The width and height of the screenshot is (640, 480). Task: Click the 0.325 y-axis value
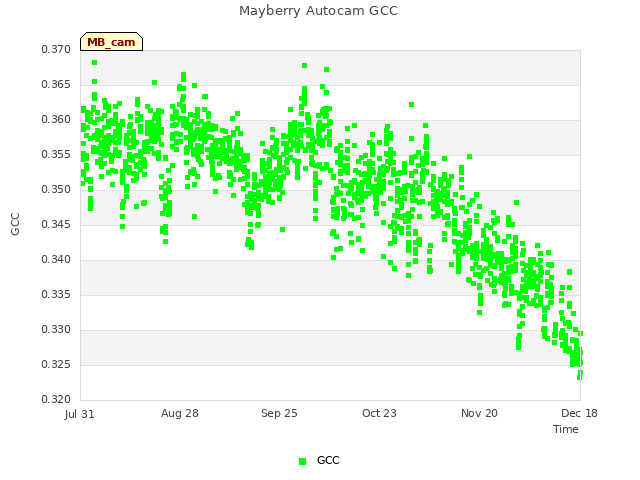pyautogui.click(x=56, y=364)
